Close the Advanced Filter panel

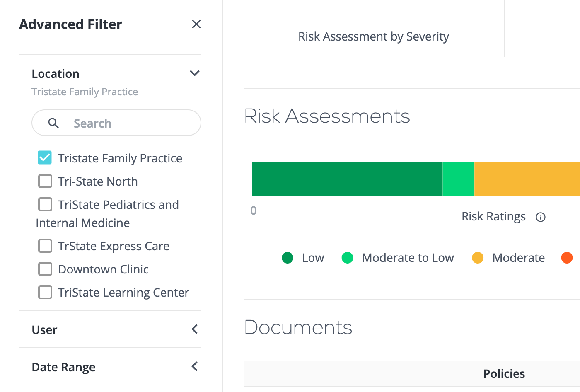click(x=196, y=24)
